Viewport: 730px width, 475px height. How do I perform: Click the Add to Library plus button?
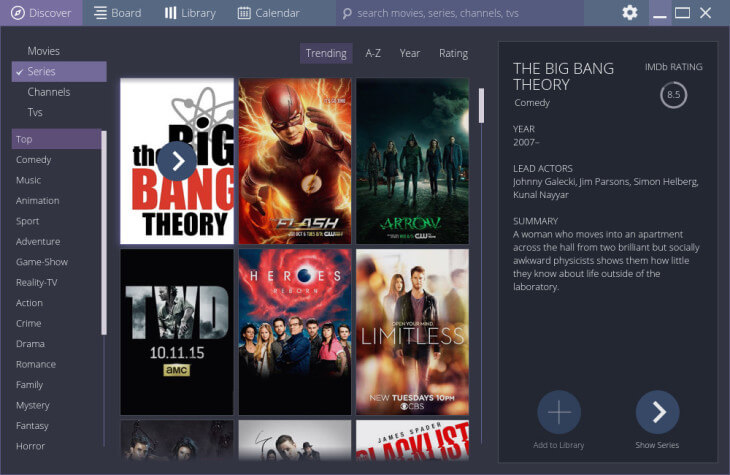[559, 412]
